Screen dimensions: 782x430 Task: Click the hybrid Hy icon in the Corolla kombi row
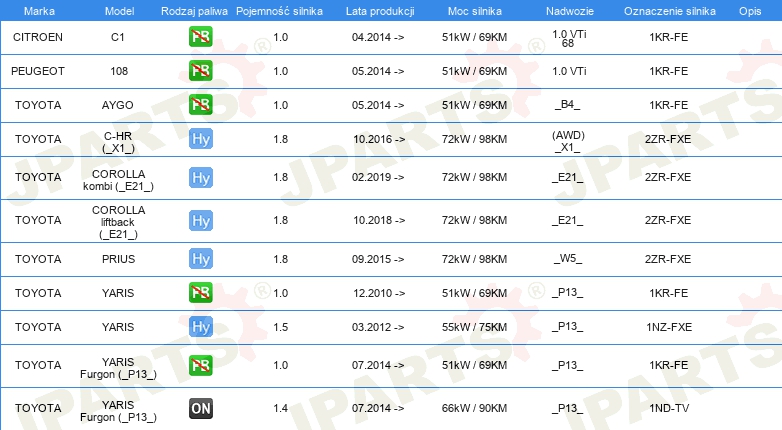tap(201, 178)
